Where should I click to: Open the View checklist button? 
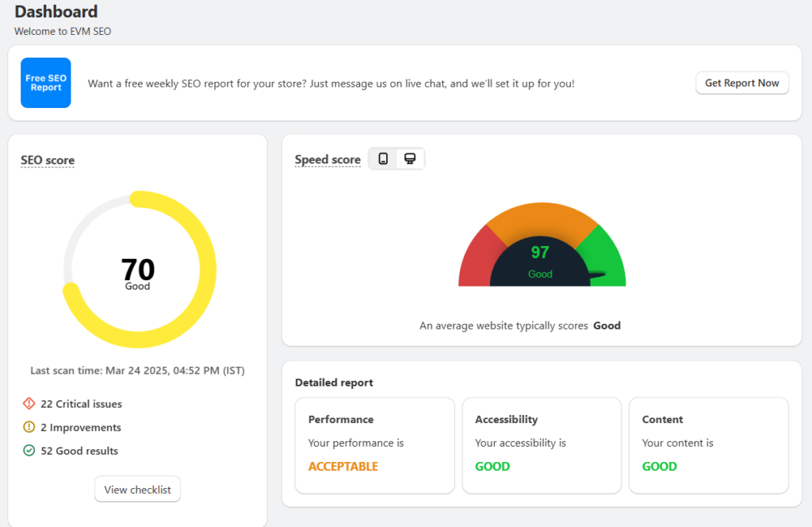(137, 490)
